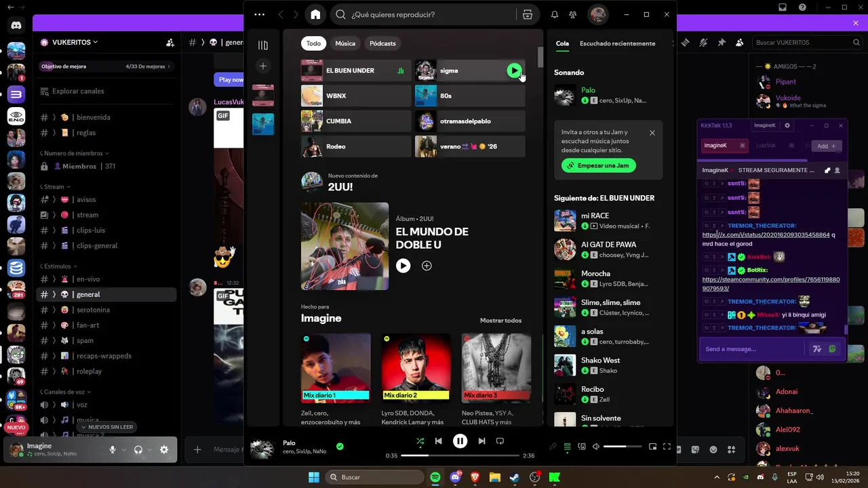This screenshot has width=868, height=488.
Task: Pause the current song
Action: tap(460, 441)
